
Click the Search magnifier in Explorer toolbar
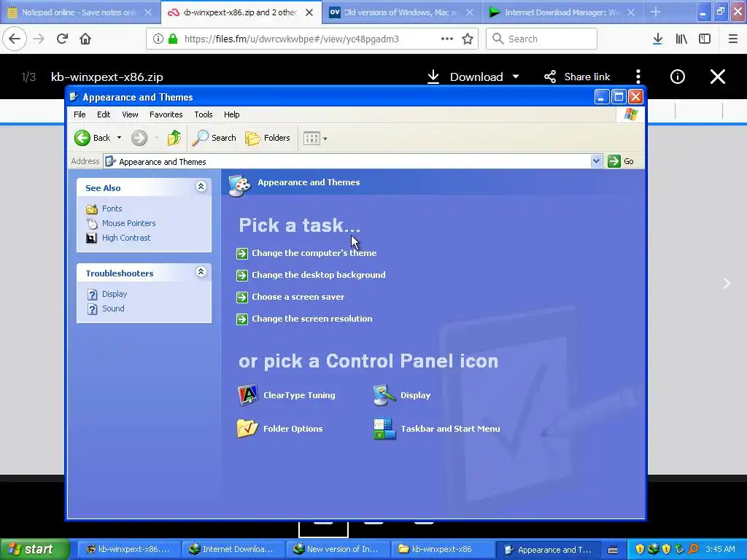[200, 138]
